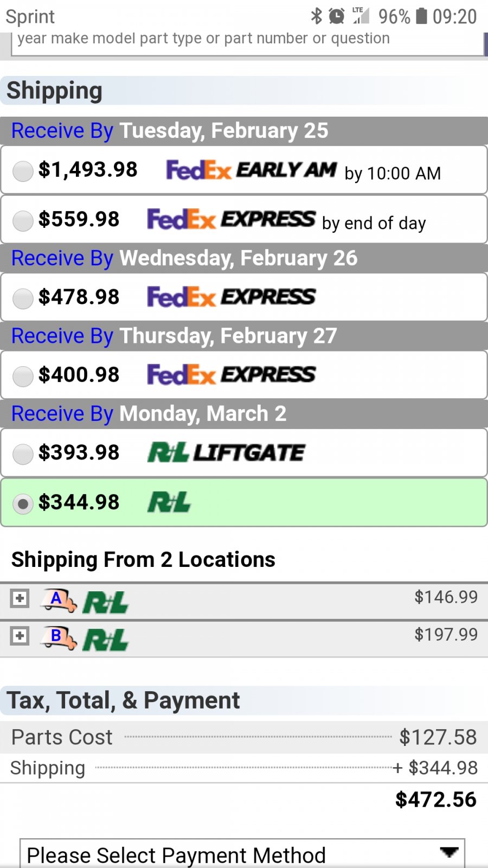Open the Please Select Payment Method dropdown
The image size is (488, 868).
242,854
